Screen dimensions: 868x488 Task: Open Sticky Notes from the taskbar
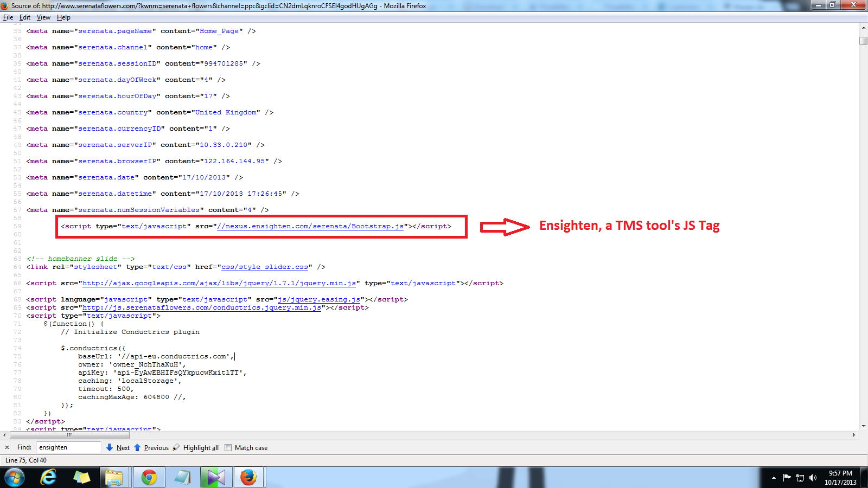[81, 477]
